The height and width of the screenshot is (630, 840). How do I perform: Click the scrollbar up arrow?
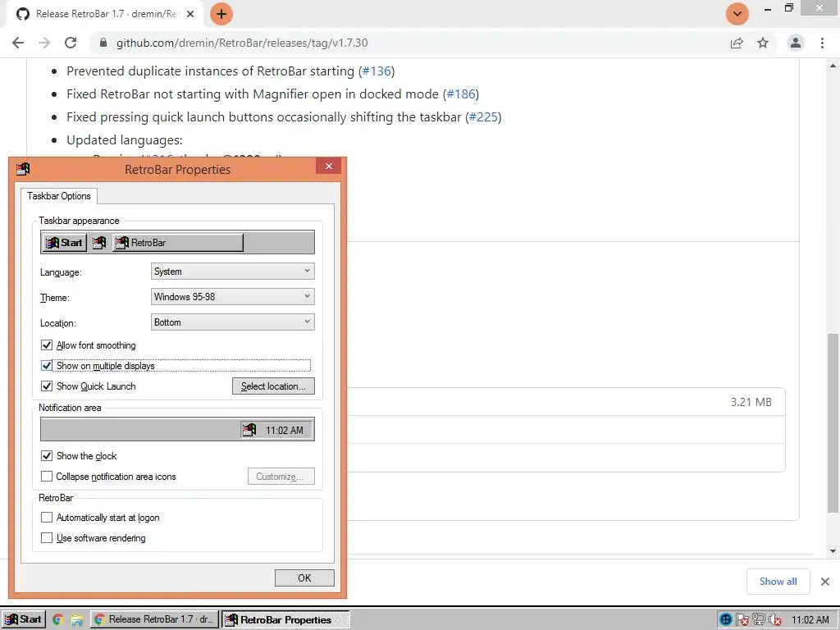[833, 66]
